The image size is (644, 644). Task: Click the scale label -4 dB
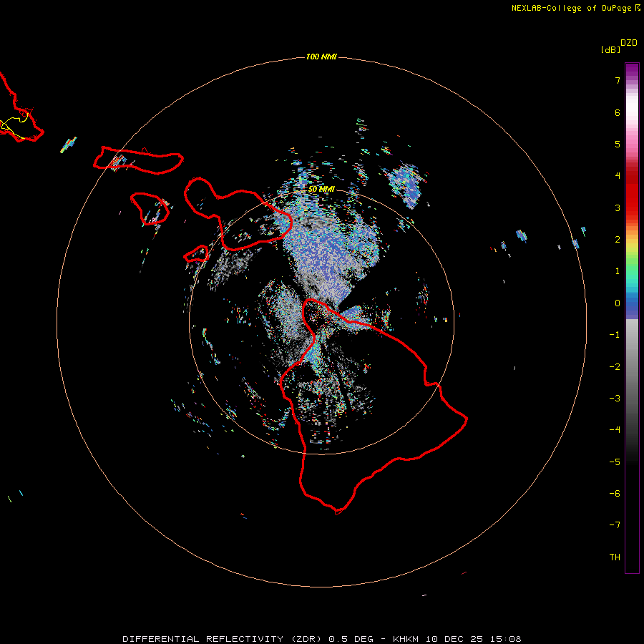click(x=615, y=430)
